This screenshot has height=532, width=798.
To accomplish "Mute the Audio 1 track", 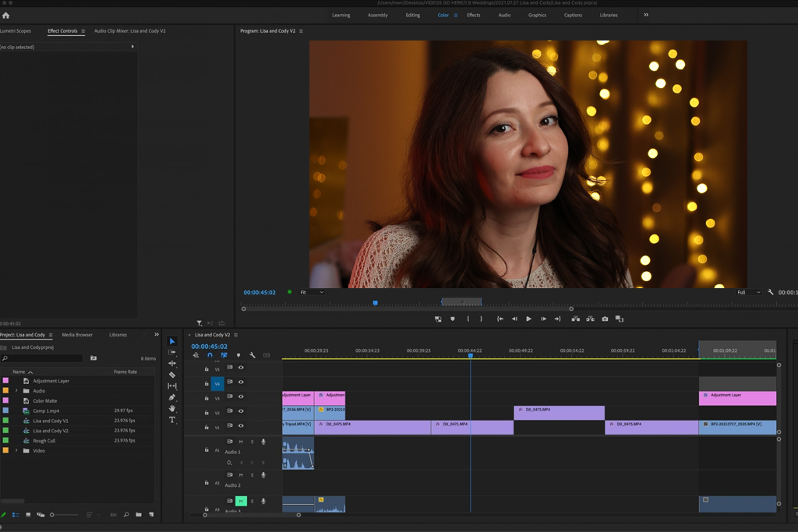I will click(x=242, y=442).
